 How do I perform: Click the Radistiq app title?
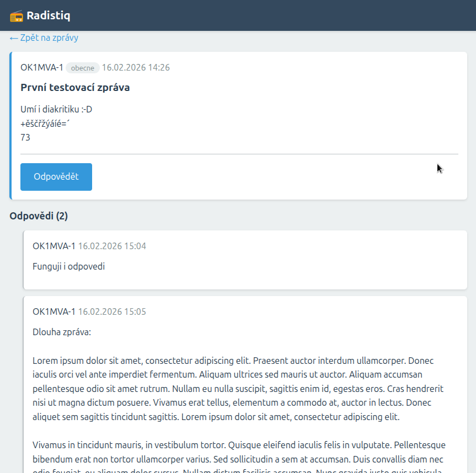click(x=48, y=15)
